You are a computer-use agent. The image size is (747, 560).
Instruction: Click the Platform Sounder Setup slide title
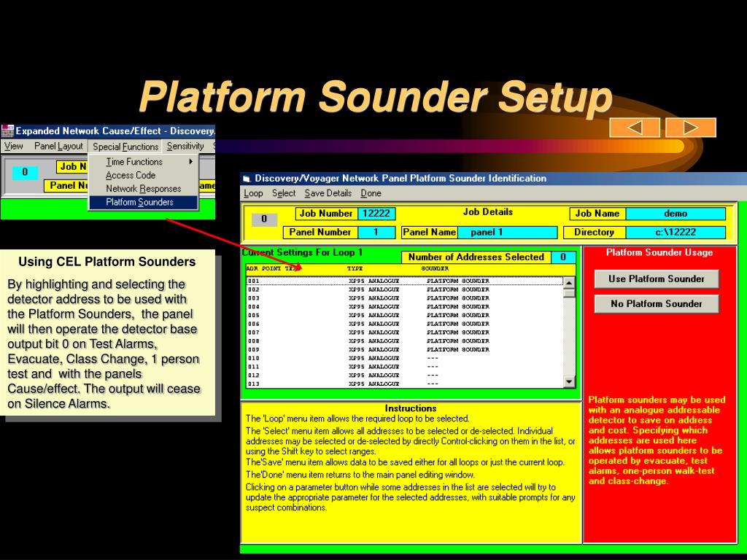click(x=376, y=97)
